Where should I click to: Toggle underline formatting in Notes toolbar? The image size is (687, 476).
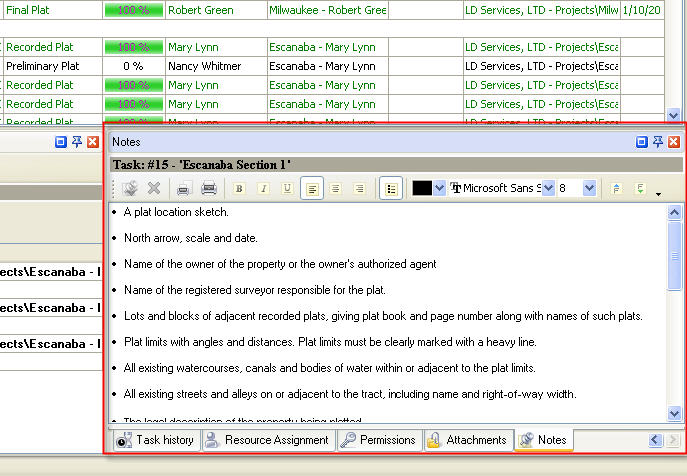(x=287, y=188)
